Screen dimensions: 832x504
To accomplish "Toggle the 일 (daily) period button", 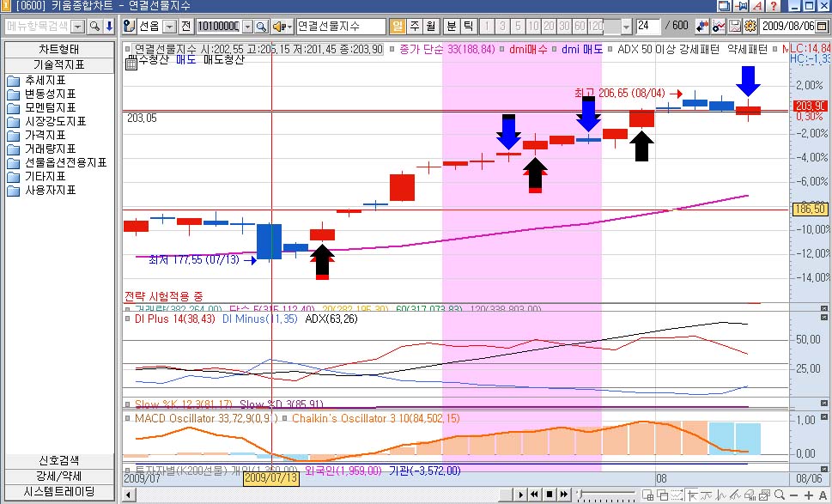I will point(398,27).
